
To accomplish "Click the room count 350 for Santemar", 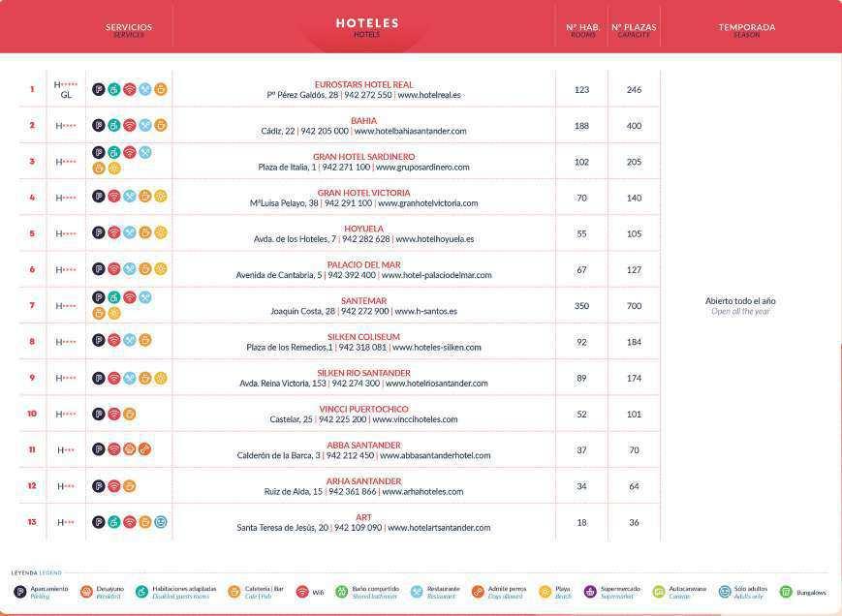I will tap(581, 306).
